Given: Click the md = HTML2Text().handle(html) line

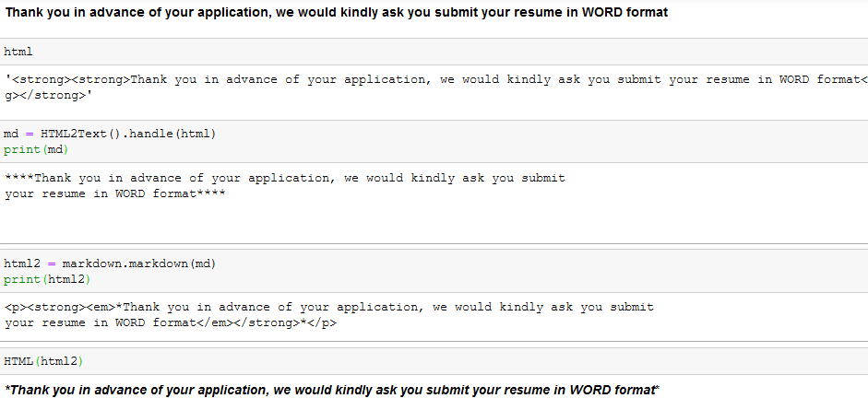Looking at the screenshot, I should tap(110, 134).
